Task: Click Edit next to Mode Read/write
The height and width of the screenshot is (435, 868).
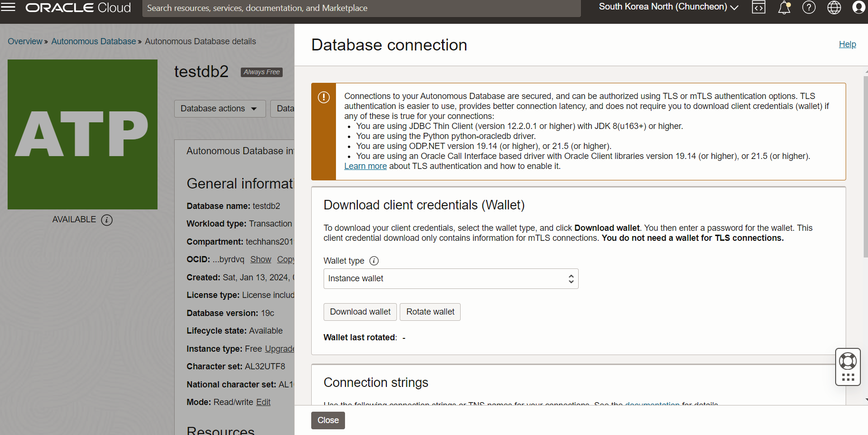Action: pyautogui.click(x=263, y=402)
